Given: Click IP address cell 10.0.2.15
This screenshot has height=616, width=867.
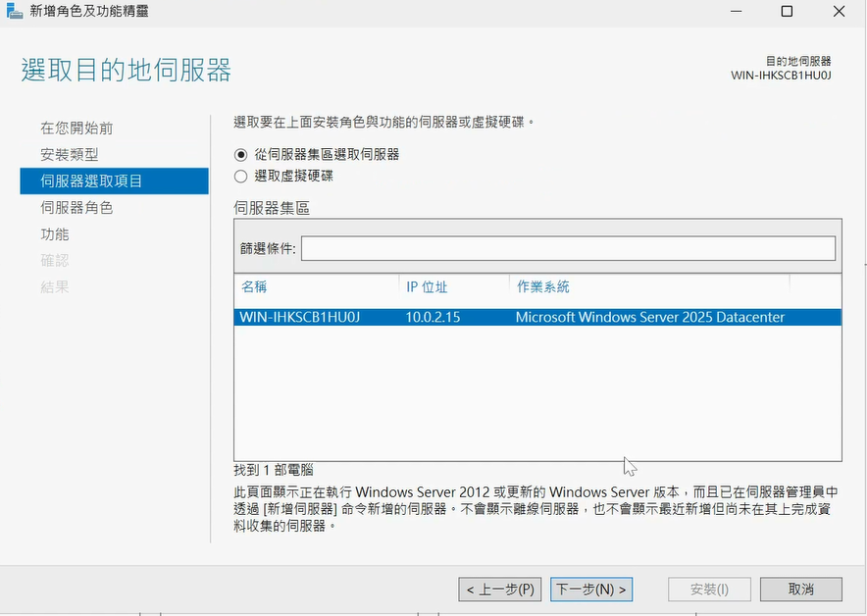Looking at the screenshot, I should 433,318.
